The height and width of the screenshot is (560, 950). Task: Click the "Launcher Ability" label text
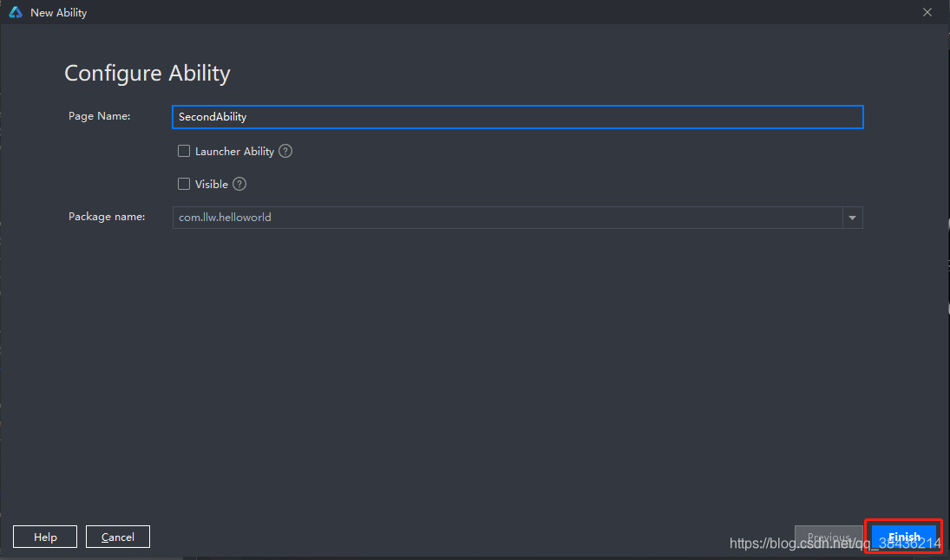[234, 151]
